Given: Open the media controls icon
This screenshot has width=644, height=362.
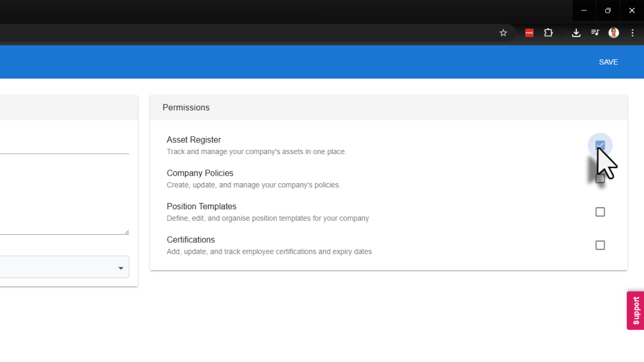Looking at the screenshot, I should (x=595, y=33).
